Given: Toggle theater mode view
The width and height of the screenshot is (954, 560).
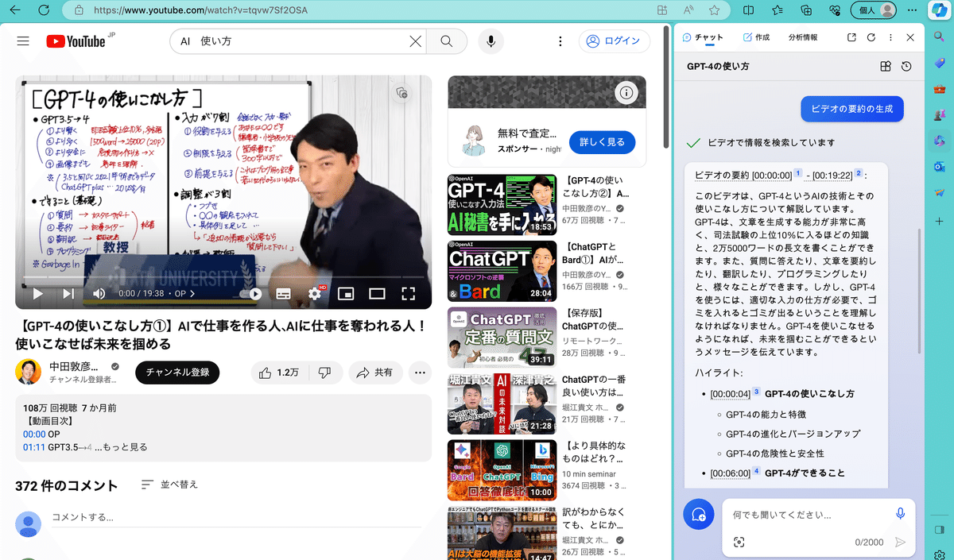Looking at the screenshot, I should coord(377,293).
